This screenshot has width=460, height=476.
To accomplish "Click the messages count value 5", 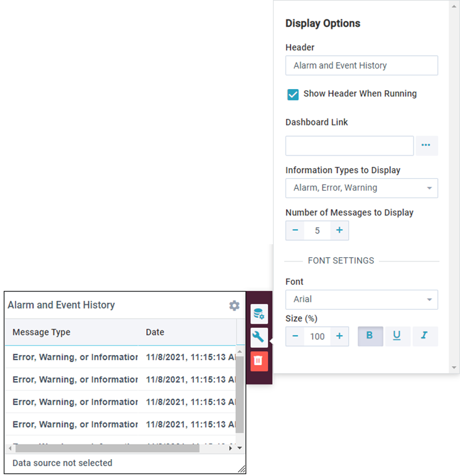I will (x=317, y=231).
